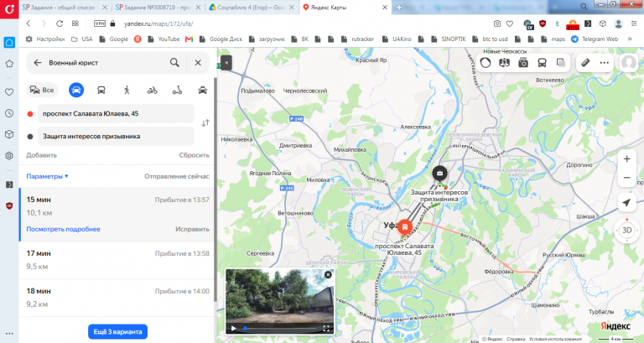Expand the video preview to fullscreen
The width and height of the screenshot is (644, 343).
326,328
